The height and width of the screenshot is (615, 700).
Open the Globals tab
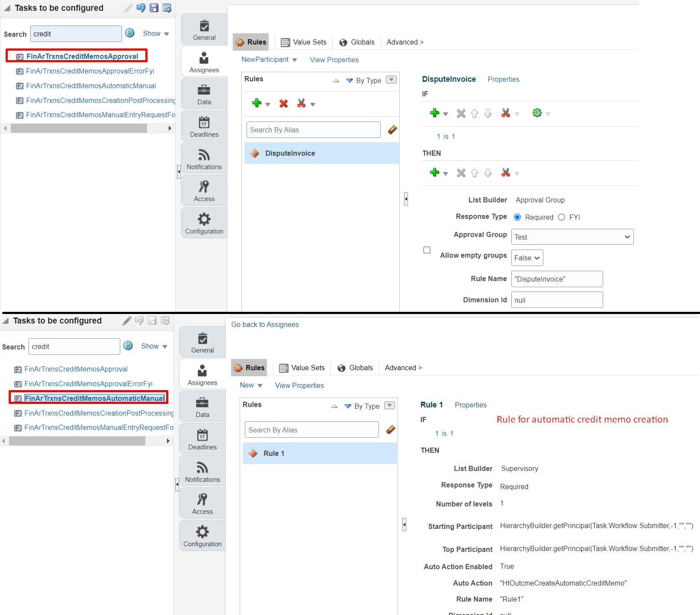(356, 42)
